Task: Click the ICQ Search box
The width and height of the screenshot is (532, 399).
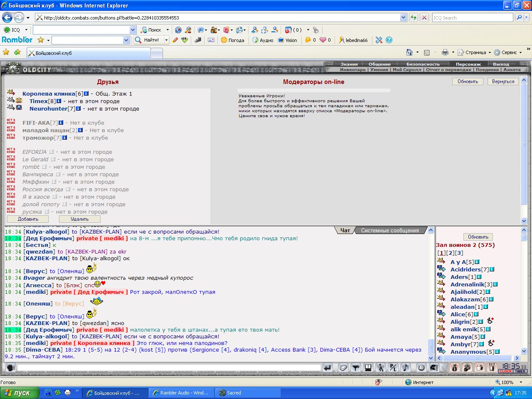Action: (473, 17)
